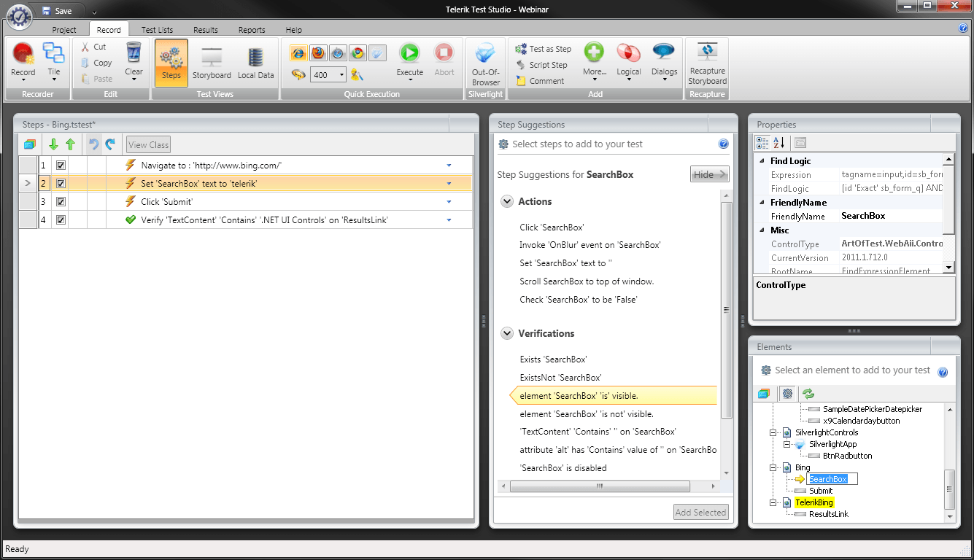This screenshot has width=974, height=560.
Task: Toggle checkbox for step 2 Set SearchBox text
Action: click(x=61, y=184)
